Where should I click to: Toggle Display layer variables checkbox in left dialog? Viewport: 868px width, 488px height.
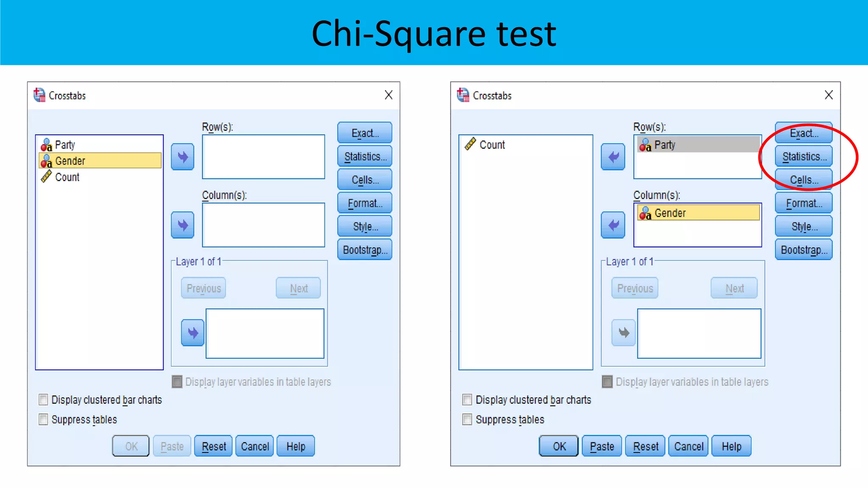177,382
